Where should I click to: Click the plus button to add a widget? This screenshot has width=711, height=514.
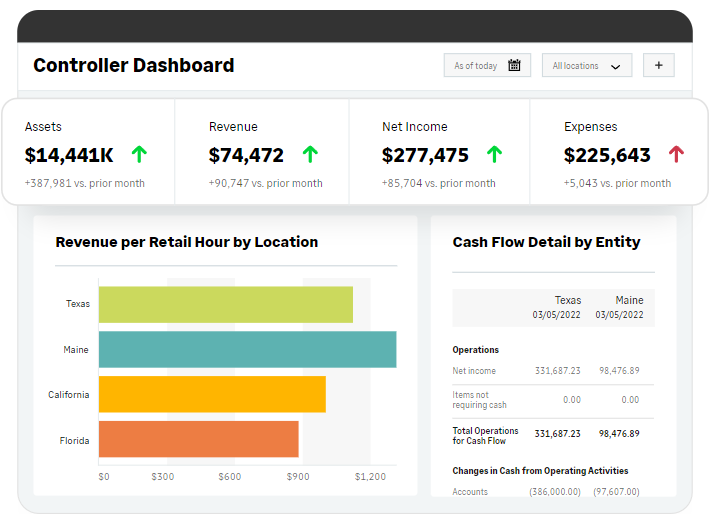pos(658,65)
